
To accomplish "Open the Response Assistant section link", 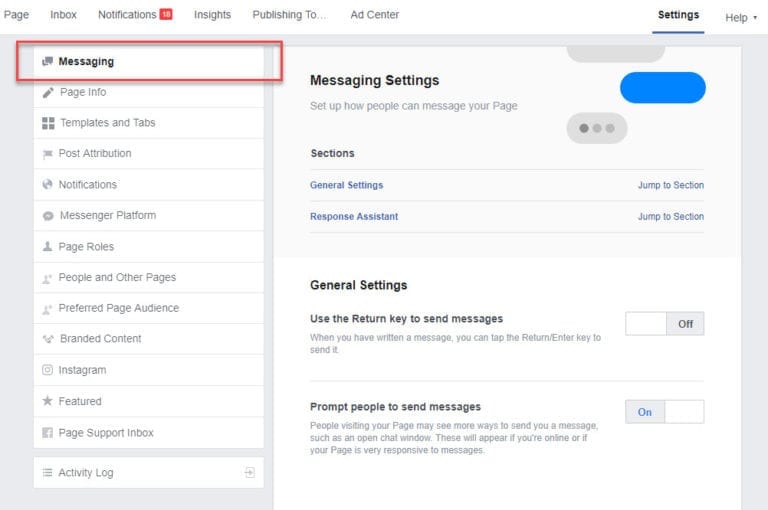I will [354, 217].
